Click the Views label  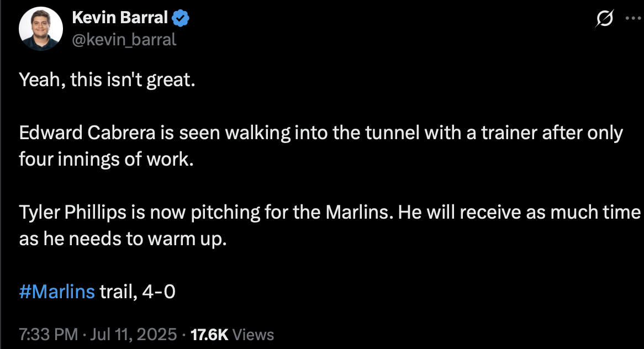(254, 335)
